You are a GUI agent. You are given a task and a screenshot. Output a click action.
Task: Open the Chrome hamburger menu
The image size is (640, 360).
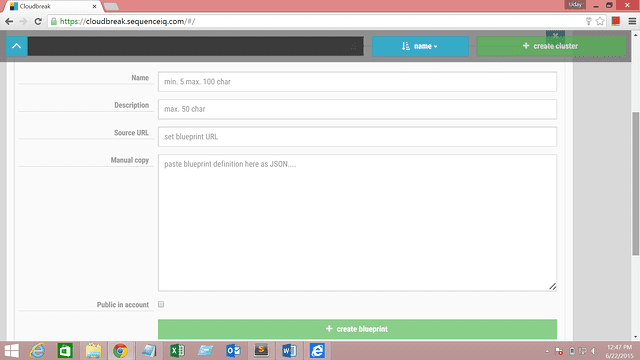coord(632,21)
